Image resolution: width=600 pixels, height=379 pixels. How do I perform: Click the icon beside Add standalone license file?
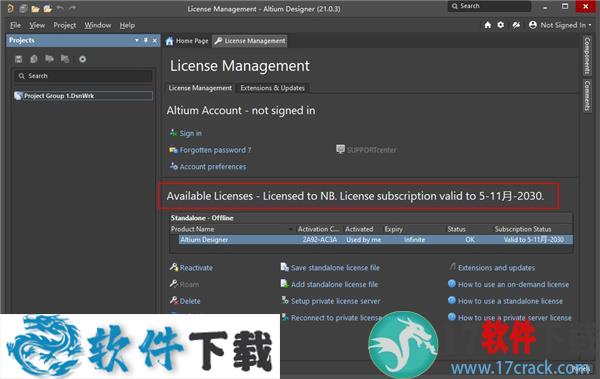284,284
